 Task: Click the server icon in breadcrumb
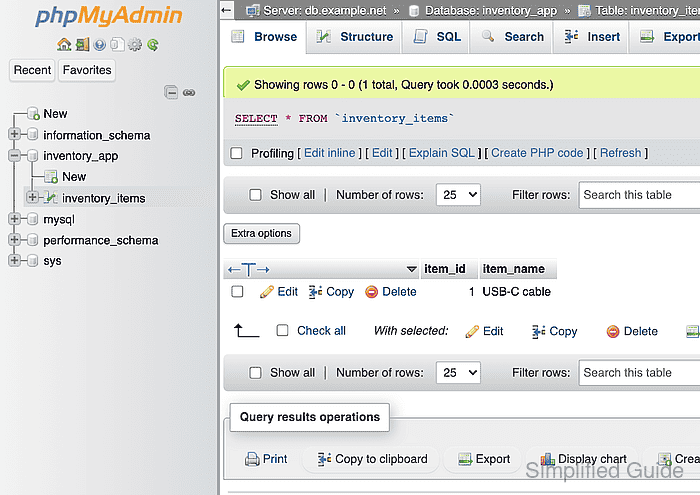253,10
